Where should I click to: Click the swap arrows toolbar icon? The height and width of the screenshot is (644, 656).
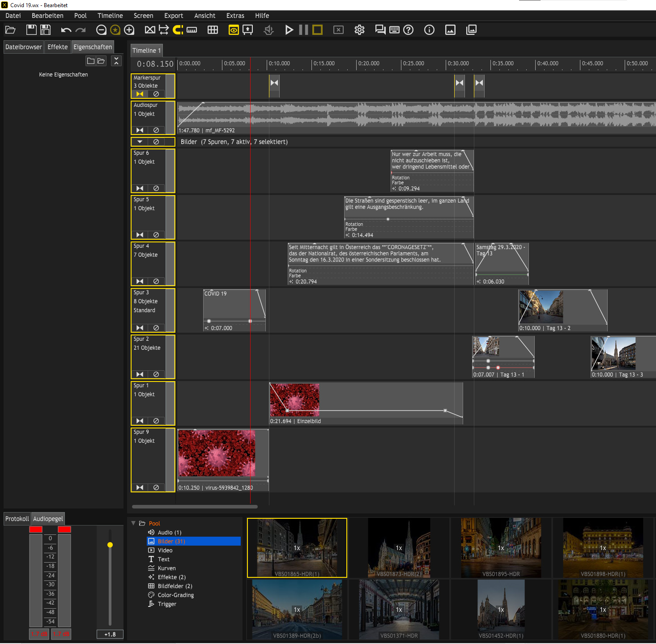(164, 30)
